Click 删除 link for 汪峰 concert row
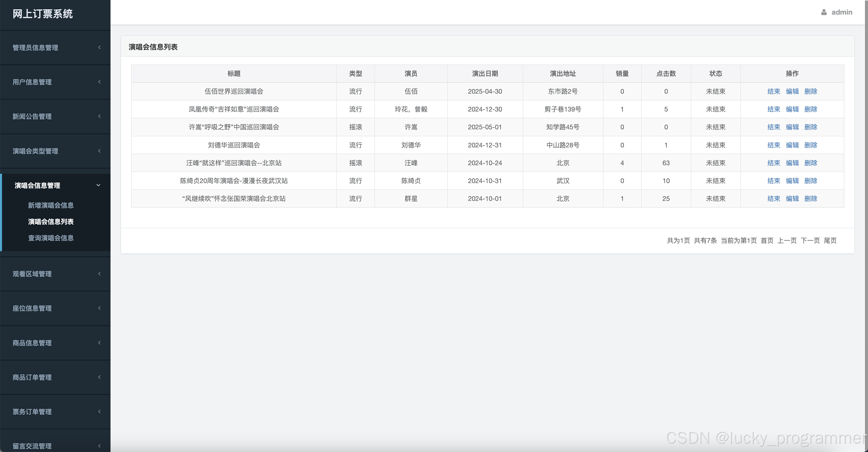The image size is (868, 452). 811,163
